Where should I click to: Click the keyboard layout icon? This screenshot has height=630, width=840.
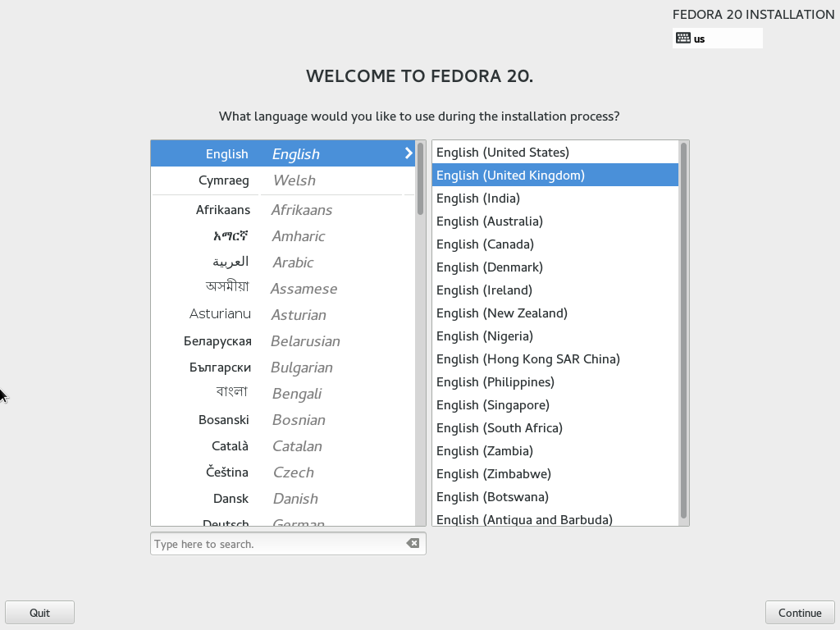[683, 38]
